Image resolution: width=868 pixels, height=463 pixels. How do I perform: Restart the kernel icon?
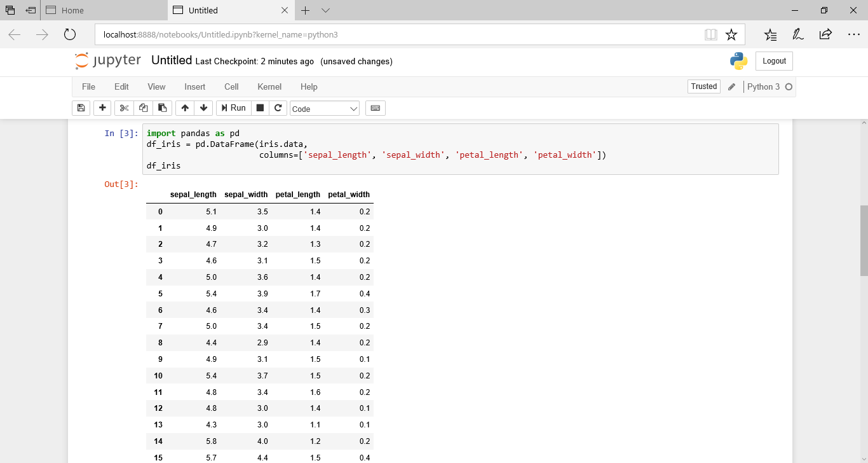278,108
